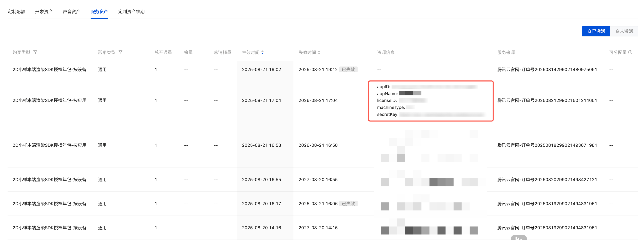Screen dimensions: 644x240
Task: Toggle to 未激活 view
Action: 624,31
